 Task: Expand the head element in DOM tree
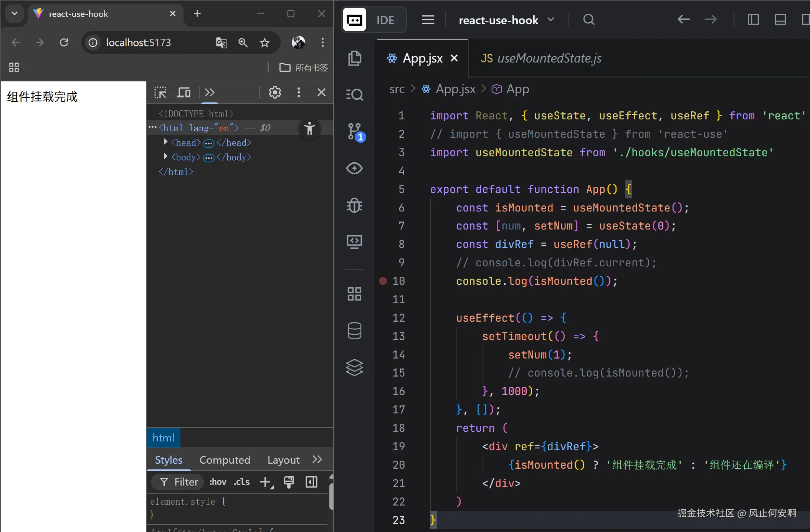pos(165,142)
